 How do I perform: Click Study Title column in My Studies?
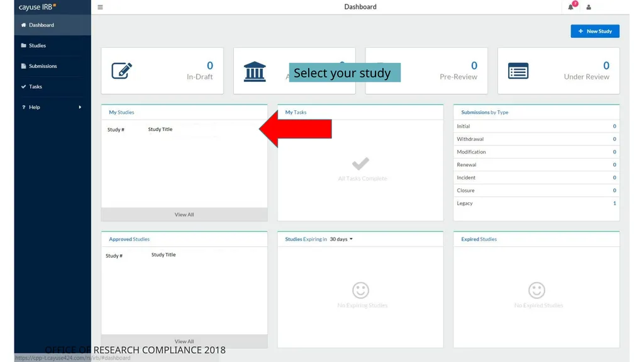pos(160,129)
